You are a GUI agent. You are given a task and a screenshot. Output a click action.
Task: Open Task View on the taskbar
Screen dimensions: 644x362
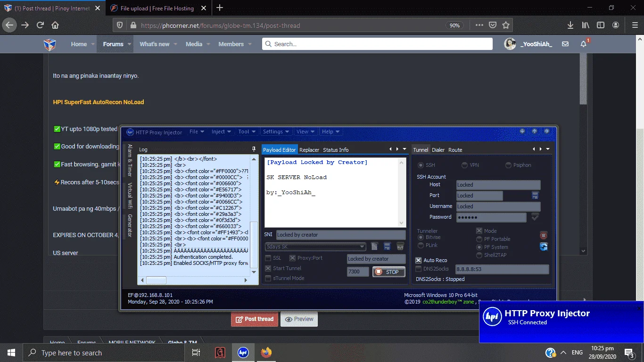click(196, 353)
